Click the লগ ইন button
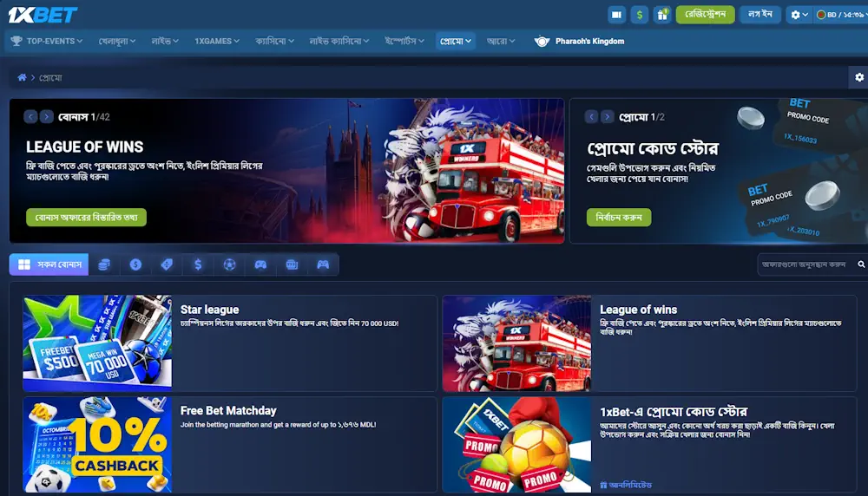This screenshot has width=868, height=496. [x=760, y=15]
